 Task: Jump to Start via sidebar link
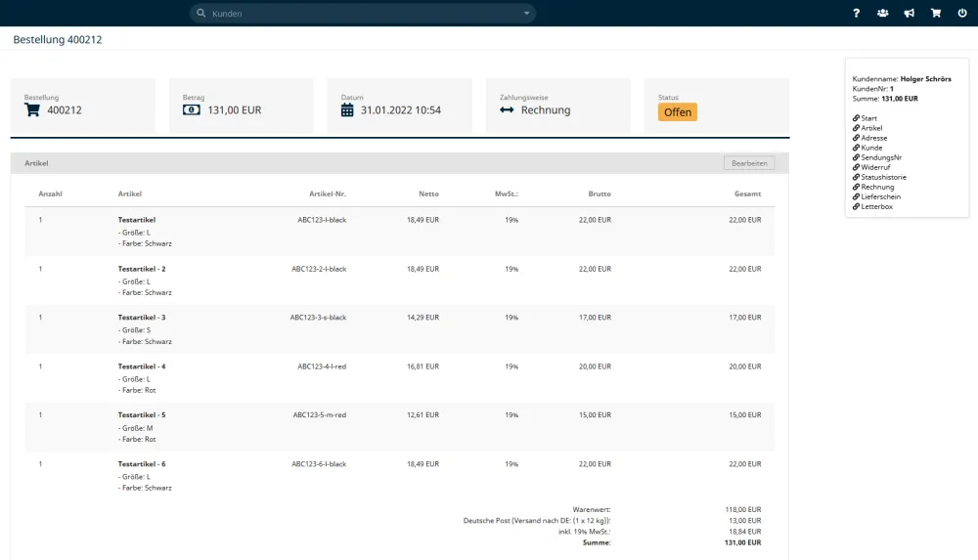click(868, 118)
